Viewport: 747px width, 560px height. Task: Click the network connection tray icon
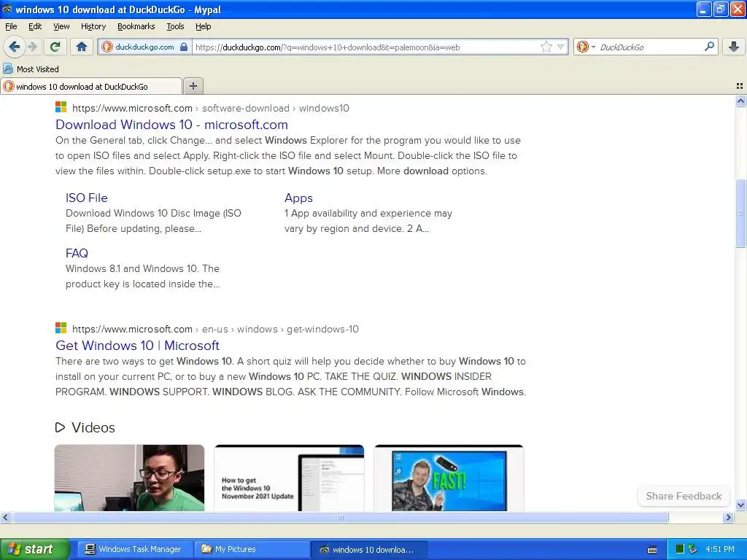tap(693, 549)
